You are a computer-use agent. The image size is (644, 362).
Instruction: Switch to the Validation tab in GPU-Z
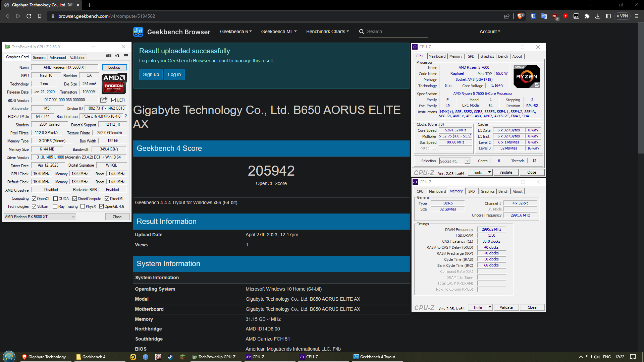pos(77,58)
